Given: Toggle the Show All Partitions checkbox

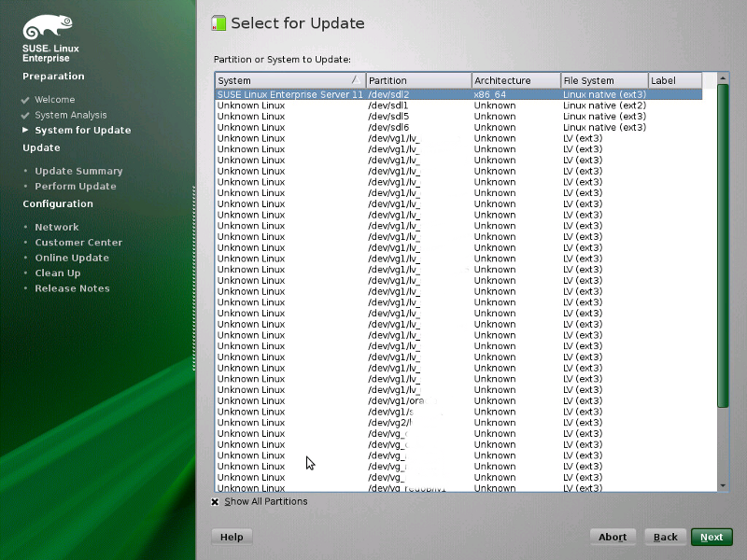Looking at the screenshot, I should (x=215, y=501).
